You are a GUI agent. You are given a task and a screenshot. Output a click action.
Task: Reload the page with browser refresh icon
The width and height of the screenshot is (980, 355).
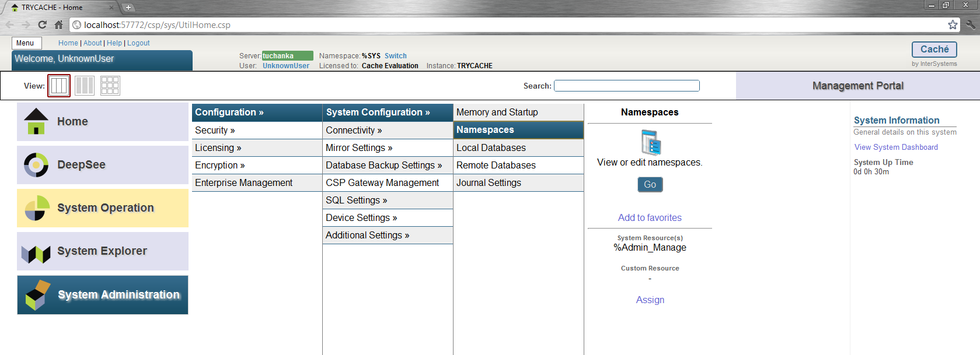point(42,24)
